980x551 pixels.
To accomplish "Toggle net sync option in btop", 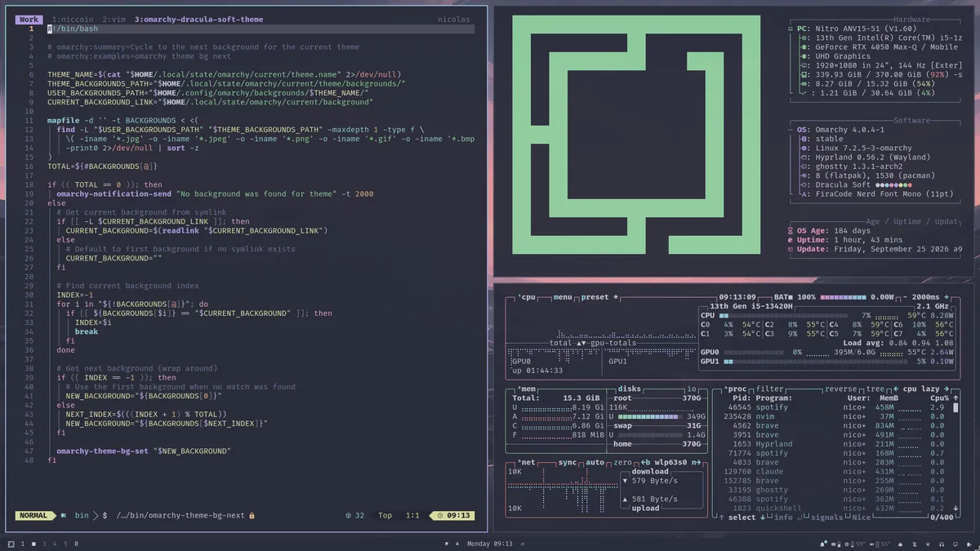I will (567, 462).
